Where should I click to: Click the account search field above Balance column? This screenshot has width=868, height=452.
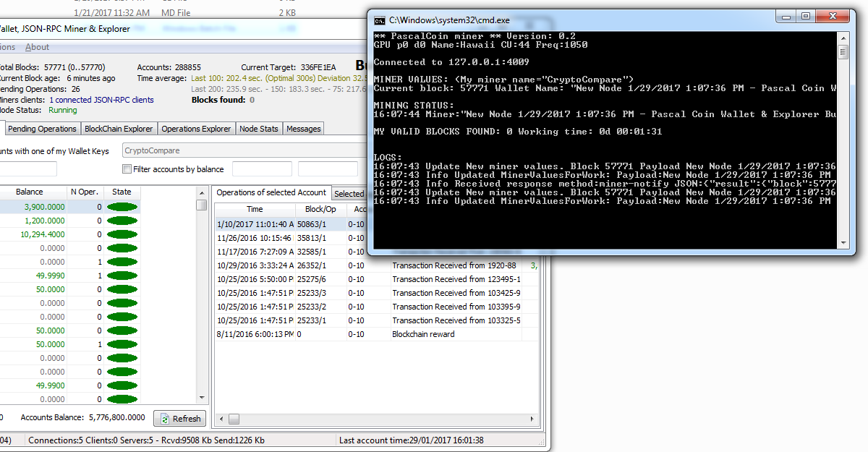[x=27, y=169]
